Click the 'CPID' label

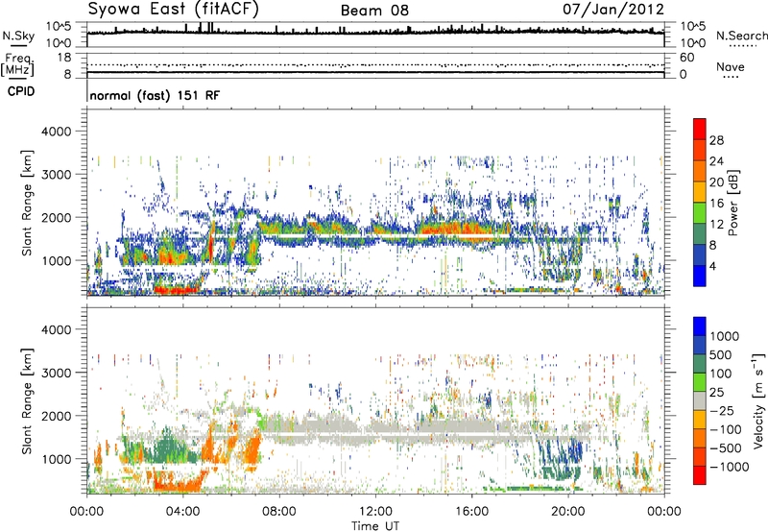pos(21,91)
